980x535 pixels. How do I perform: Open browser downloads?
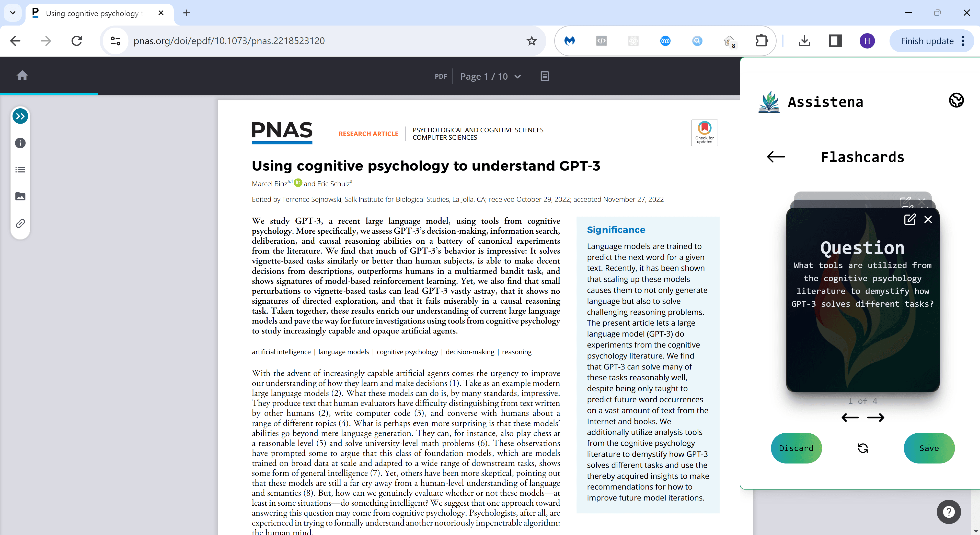[x=804, y=41]
